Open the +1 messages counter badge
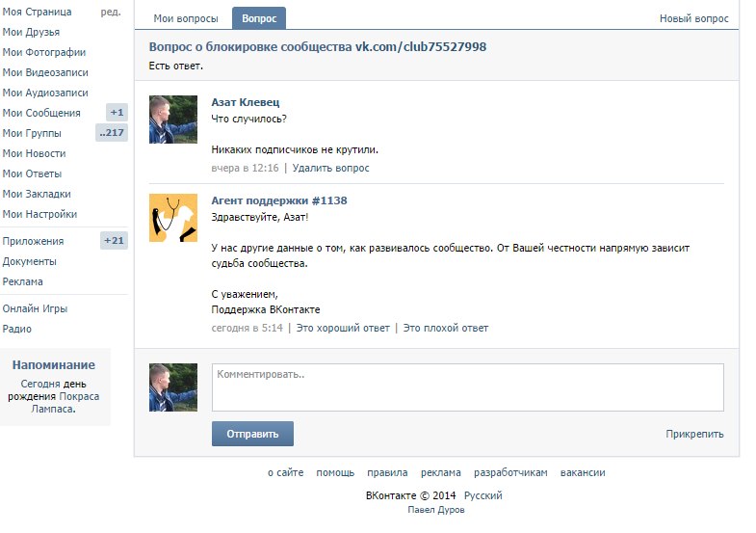The image size is (756, 533). pos(117,113)
